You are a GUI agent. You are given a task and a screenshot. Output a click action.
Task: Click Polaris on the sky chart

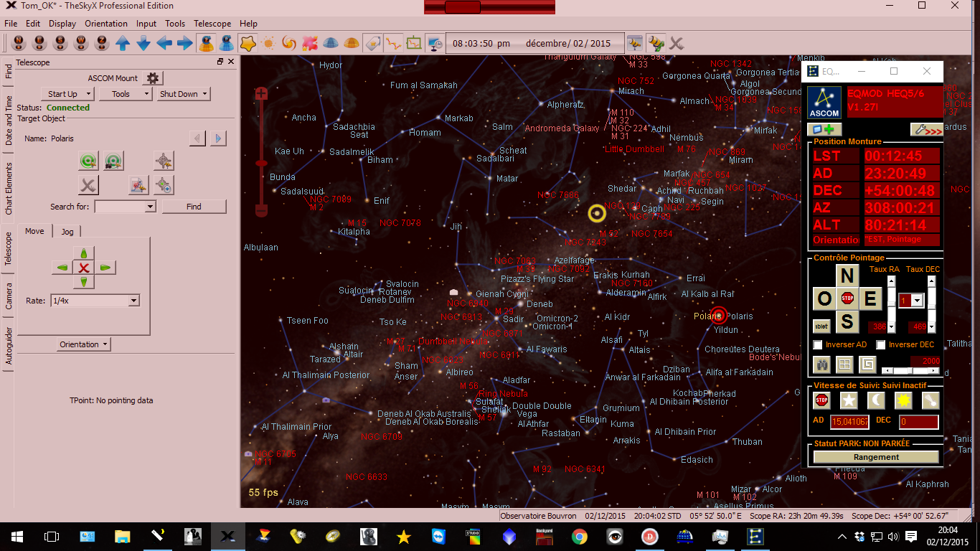[x=719, y=316]
